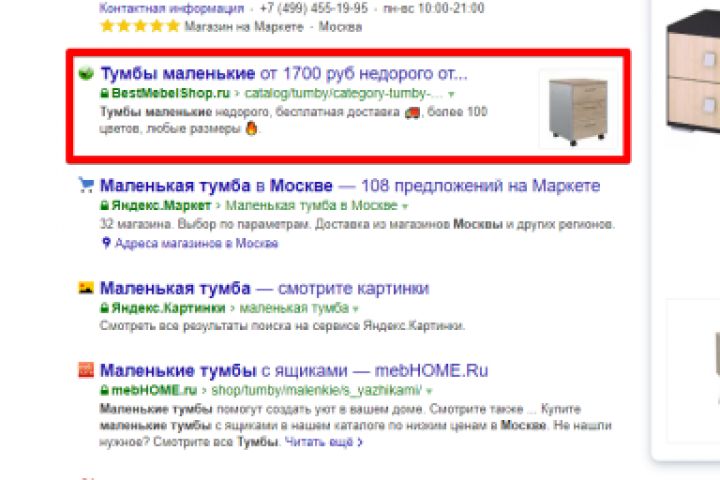Click the lock icon beside BestMebelShop.ru
Screen dimensions: 720x480
tap(105, 93)
